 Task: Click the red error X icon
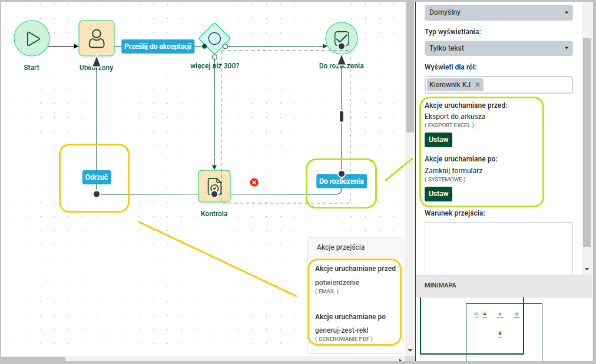[x=254, y=183]
